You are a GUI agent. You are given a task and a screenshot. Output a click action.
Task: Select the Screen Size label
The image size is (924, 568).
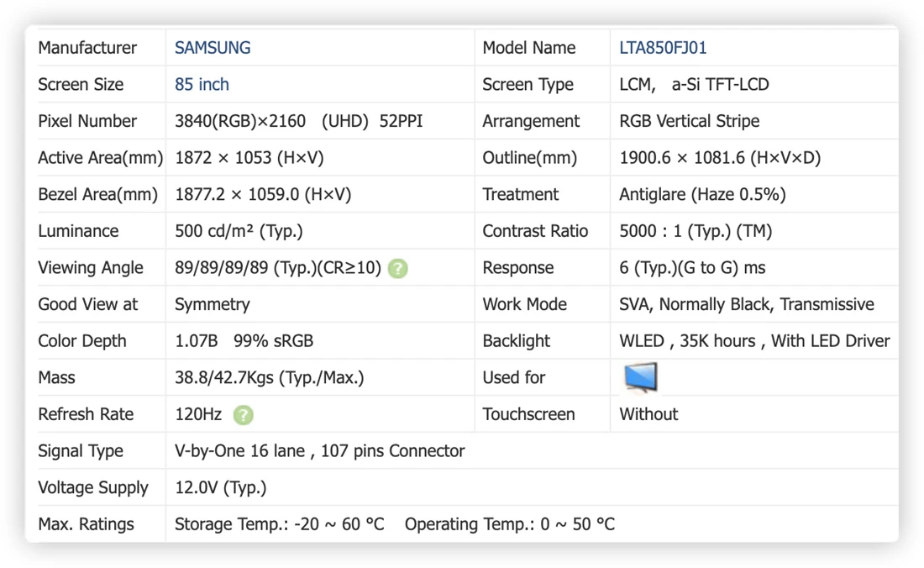81,84
